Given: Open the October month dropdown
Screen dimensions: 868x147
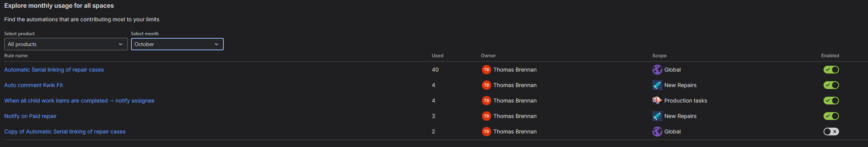Looking at the screenshot, I should 177,44.
